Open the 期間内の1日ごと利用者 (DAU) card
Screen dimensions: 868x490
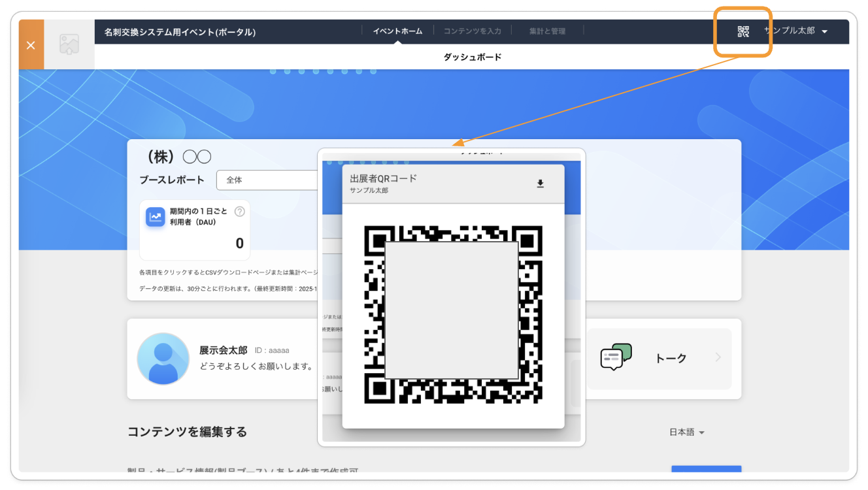(195, 230)
